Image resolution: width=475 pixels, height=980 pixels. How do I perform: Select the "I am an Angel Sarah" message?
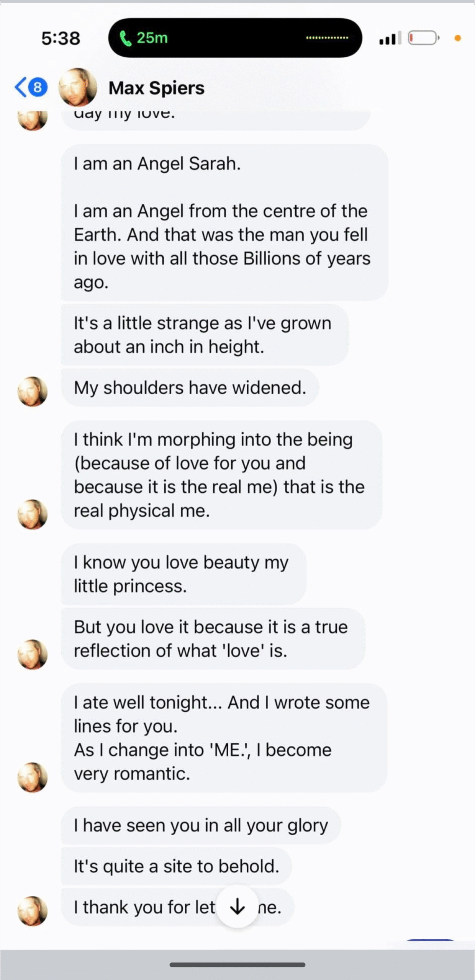(224, 223)
